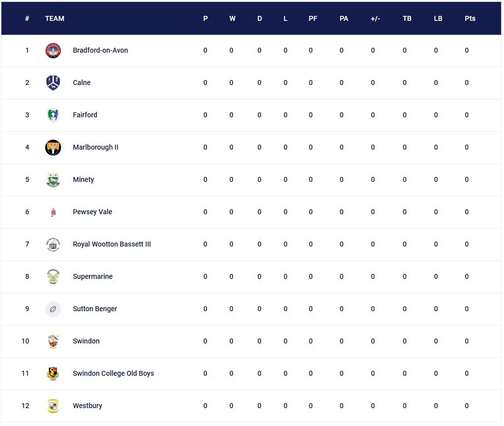Image resolution: width=504 pixels, height=426 pixels.
Task: Click the +/- column header
Action: [375, 18]
